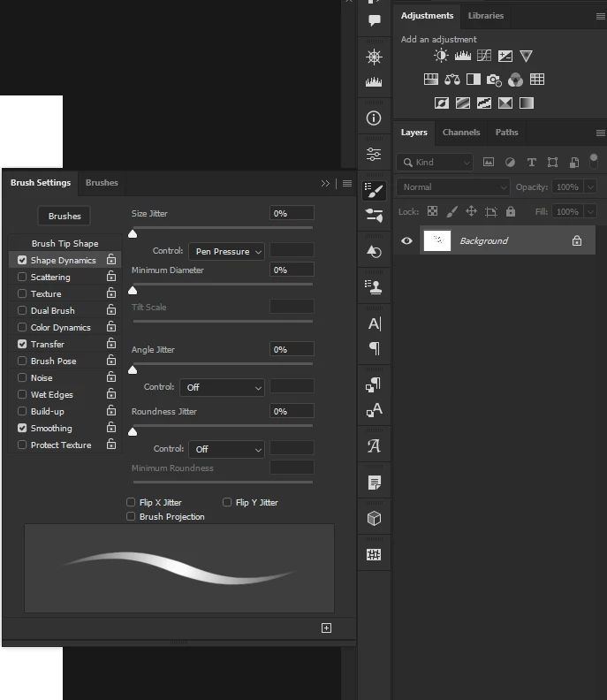Image resolution: width=607 pixels, height=700 pixels.
Task: Add a Curves adjustment
Action: click(484, 56)
